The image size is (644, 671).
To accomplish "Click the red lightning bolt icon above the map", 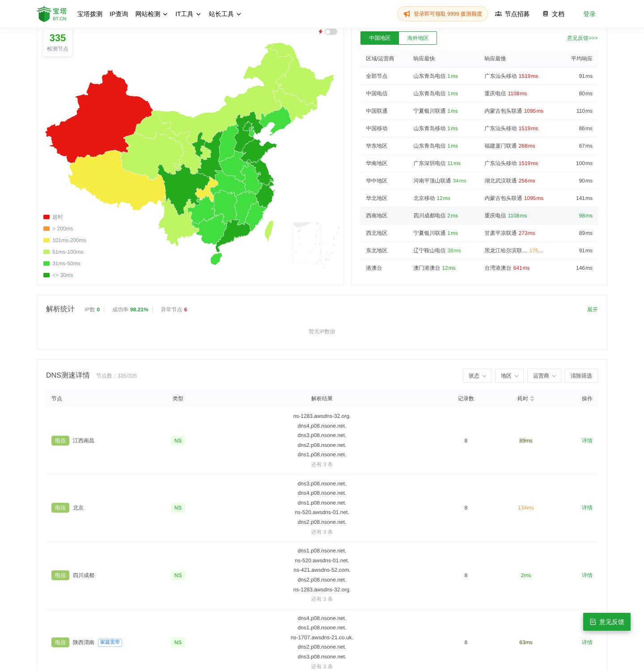I will click(320, 32).
